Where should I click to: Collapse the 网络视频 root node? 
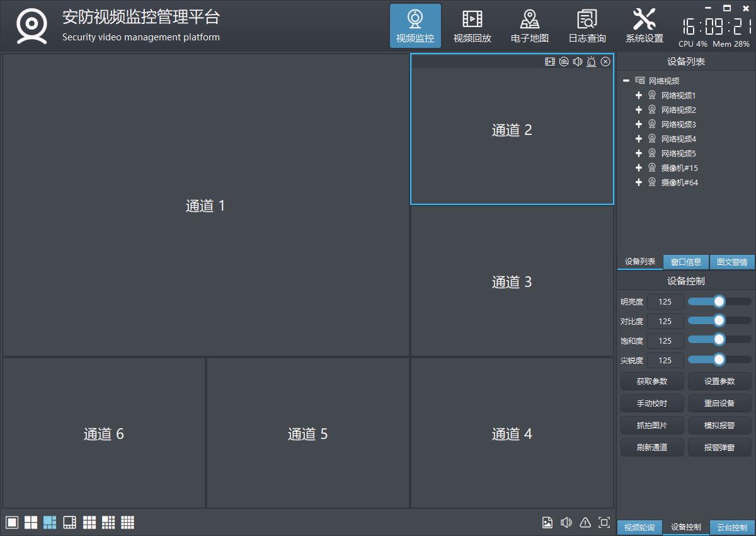(626, 81)
